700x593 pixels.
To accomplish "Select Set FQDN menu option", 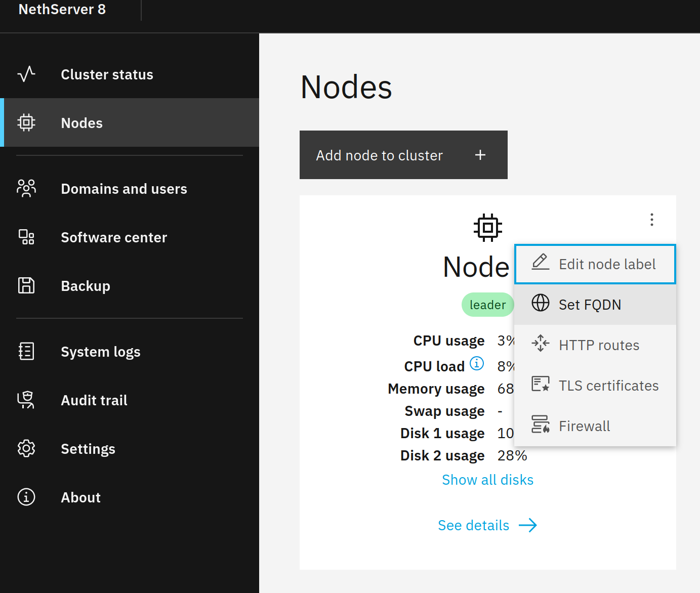I will [595, 305].
